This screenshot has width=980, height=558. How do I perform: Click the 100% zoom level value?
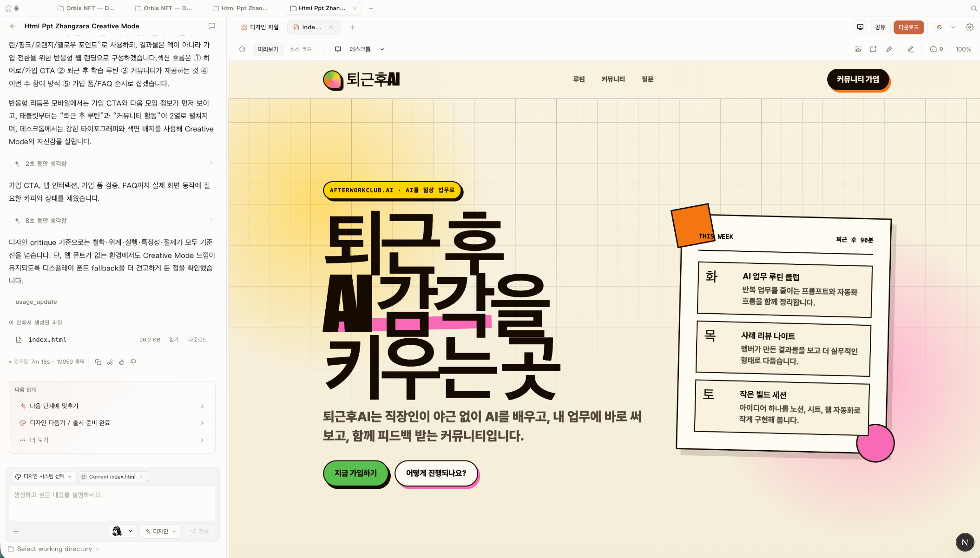963,49
